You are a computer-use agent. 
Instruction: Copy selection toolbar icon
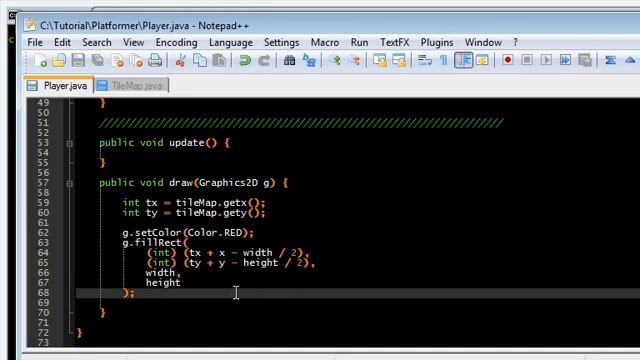[200, 61]
